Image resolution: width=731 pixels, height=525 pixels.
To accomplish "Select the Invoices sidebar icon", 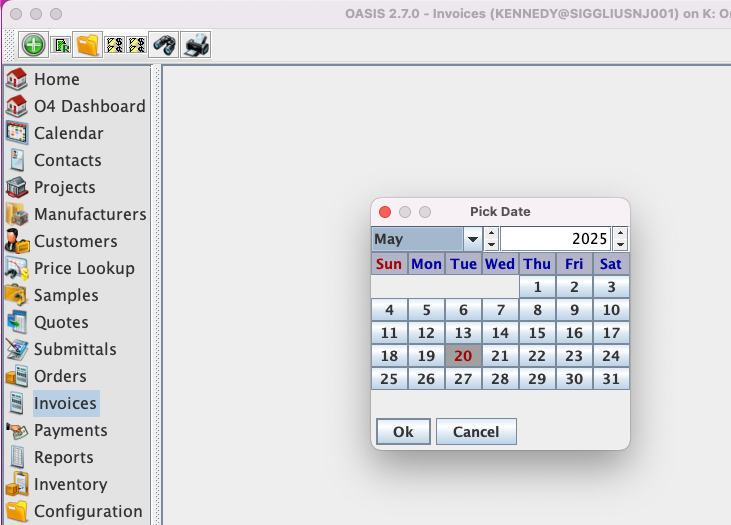I will (17, 403).
